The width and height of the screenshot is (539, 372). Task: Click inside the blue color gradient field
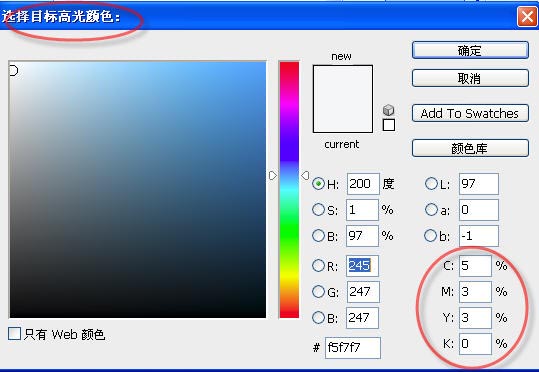tap(138, 189)
